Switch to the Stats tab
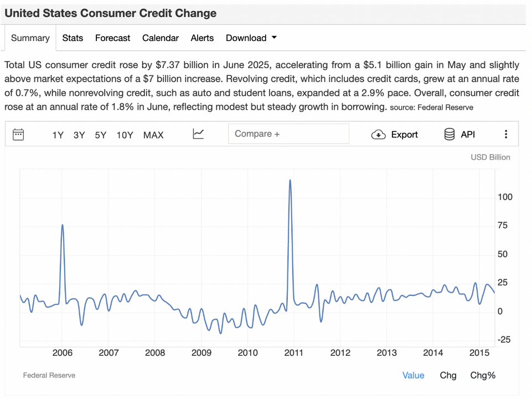This screenshot has width=532, height=399. (73, 38)
